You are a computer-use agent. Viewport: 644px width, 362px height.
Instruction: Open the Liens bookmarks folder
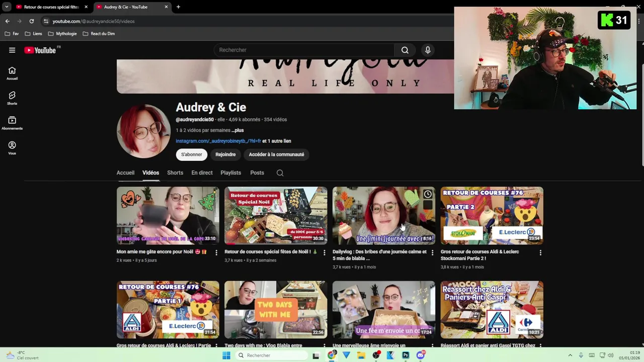pos(34,34)
